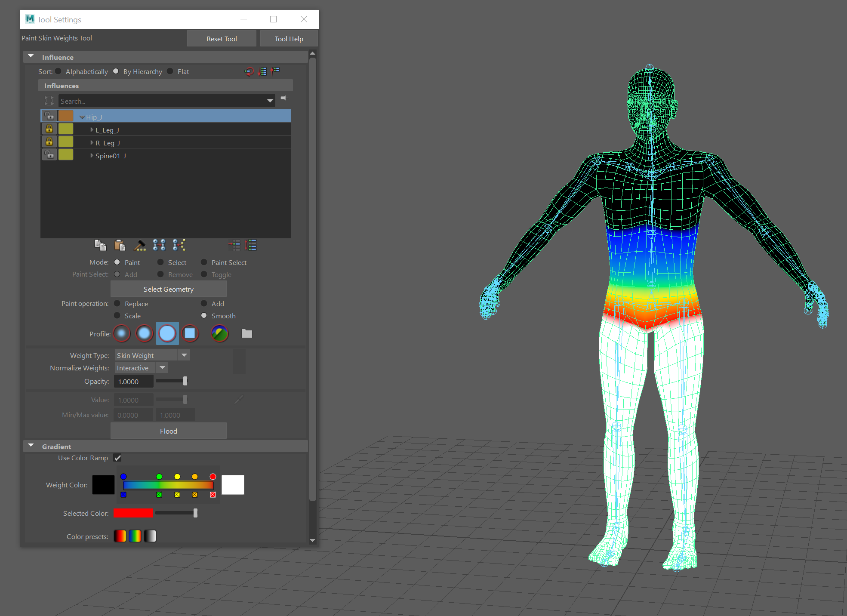The height and width of the screenshot is (616, 847).
Task: Click the copy weights icon below influences
Action: pyautogui.click(x=100, y=245)
